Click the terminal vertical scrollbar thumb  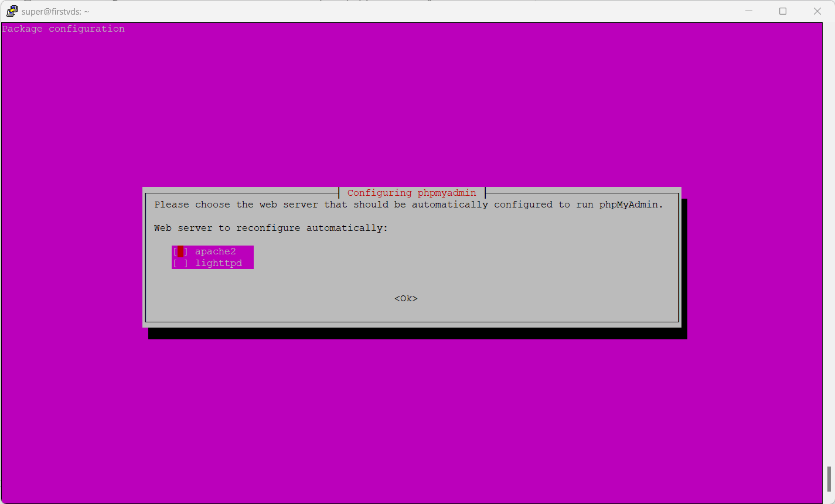click(x=829, y=479)
